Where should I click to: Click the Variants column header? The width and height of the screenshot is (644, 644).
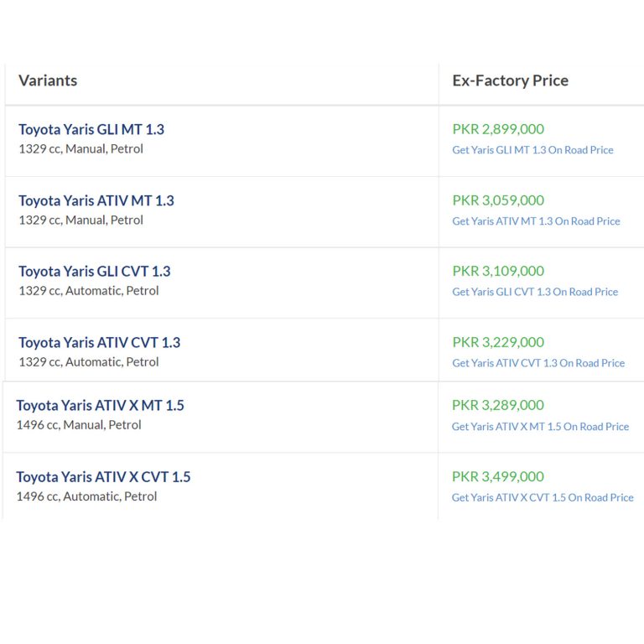pyautogui.click(x=48, y=80)
